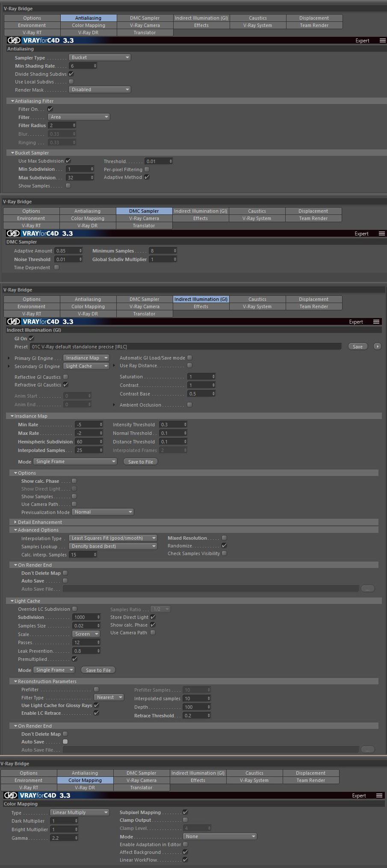Expand the Detail Enhancement section
Image resolution: width=387 pixels, height=868 pixels.
pos(15,522)
